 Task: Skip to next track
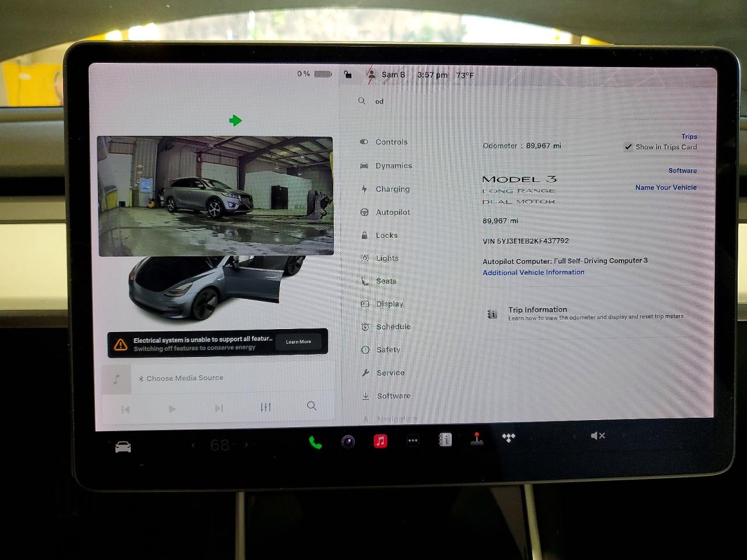pos(219,408)
